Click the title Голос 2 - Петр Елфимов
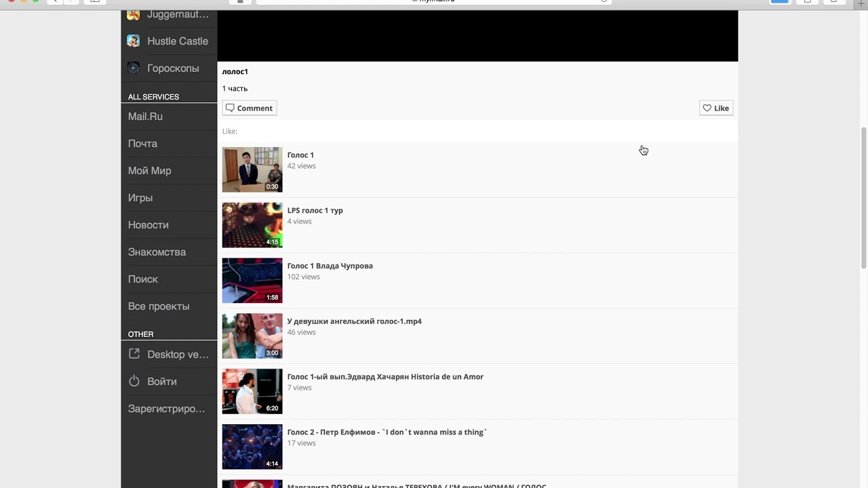The width and height of the screenshot is (868, 488). (x=387, y=432)
